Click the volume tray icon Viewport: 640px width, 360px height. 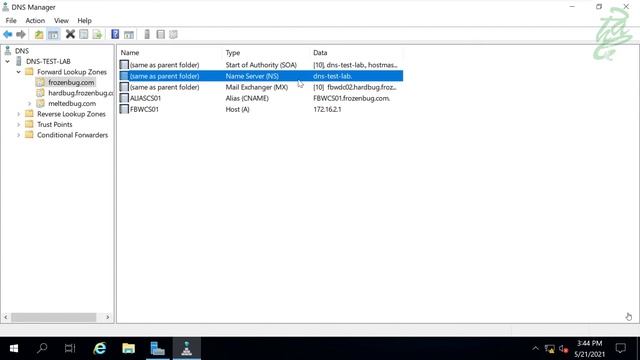(564, 349)
